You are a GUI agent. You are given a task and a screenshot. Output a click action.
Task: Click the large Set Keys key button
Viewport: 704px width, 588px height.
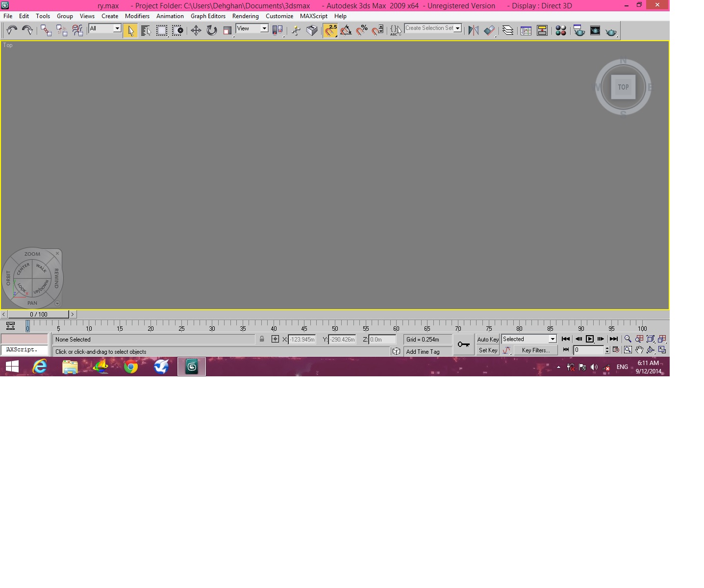(463, 344)
